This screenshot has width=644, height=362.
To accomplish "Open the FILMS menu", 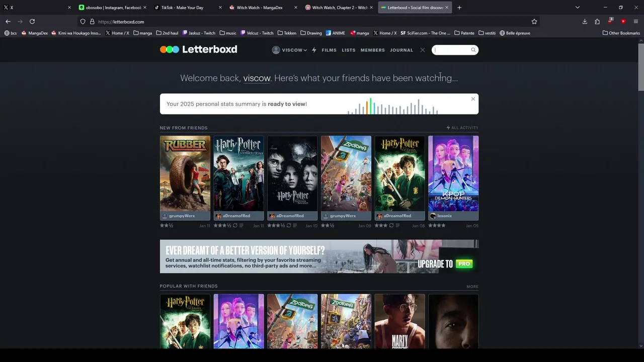I will (x=329, y=50).
